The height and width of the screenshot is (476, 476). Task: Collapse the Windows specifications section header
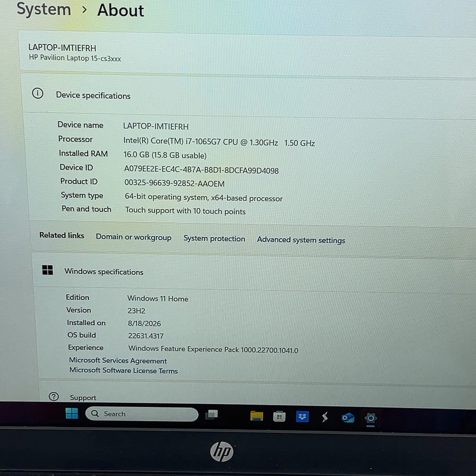pyautogui.click(x=254, y=272)
